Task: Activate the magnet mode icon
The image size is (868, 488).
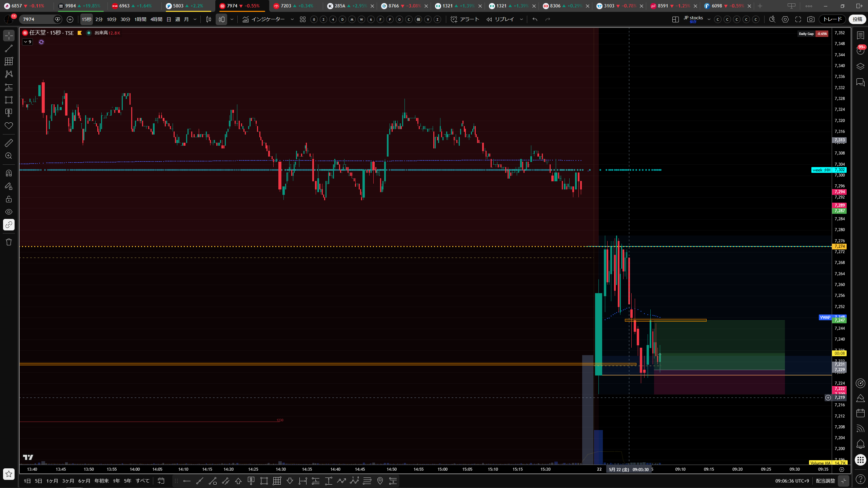Action: (x=9, y=173)
